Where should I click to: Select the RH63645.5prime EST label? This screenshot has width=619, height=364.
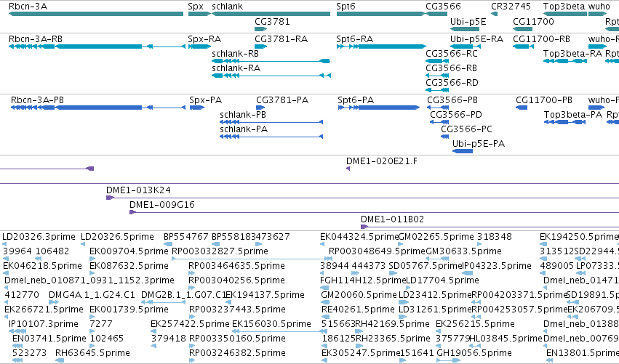(92, 353)
